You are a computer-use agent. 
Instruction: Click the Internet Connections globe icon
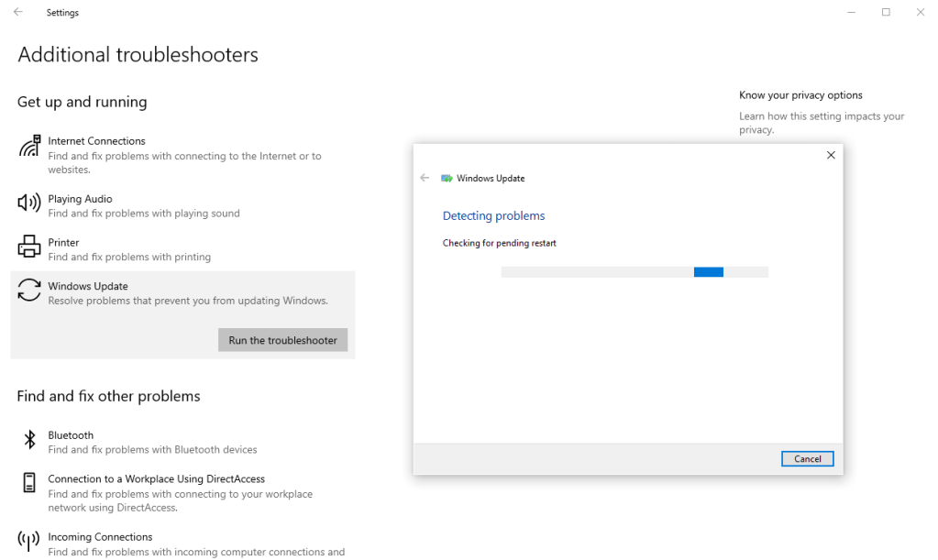[x=29, y=147]
